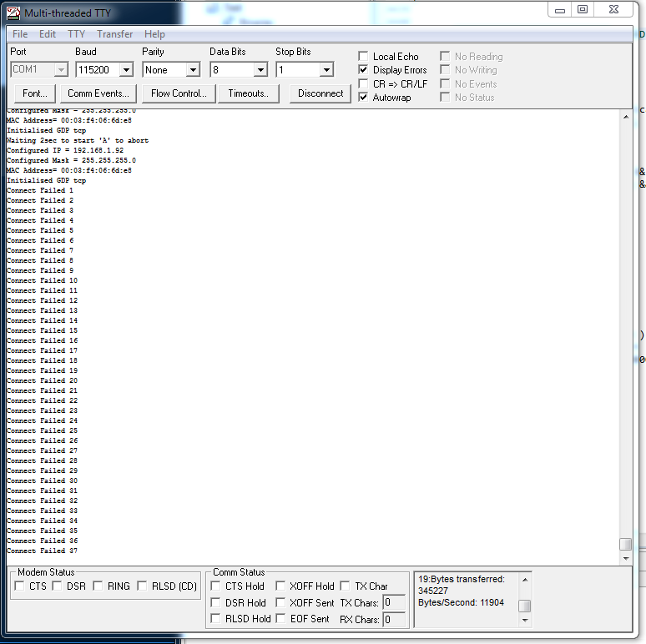Image resolution: width=646 pixels, height=644 pixels.
Task: Click '19:Bytes transferred:' status text
Action: pos(462,579)
